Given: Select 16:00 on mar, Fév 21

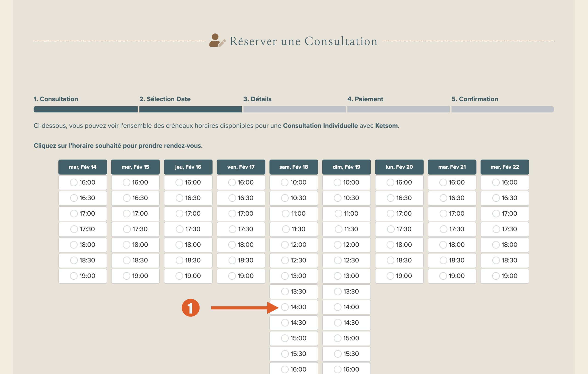Looking at the screenshot, I should coord(452,182).
